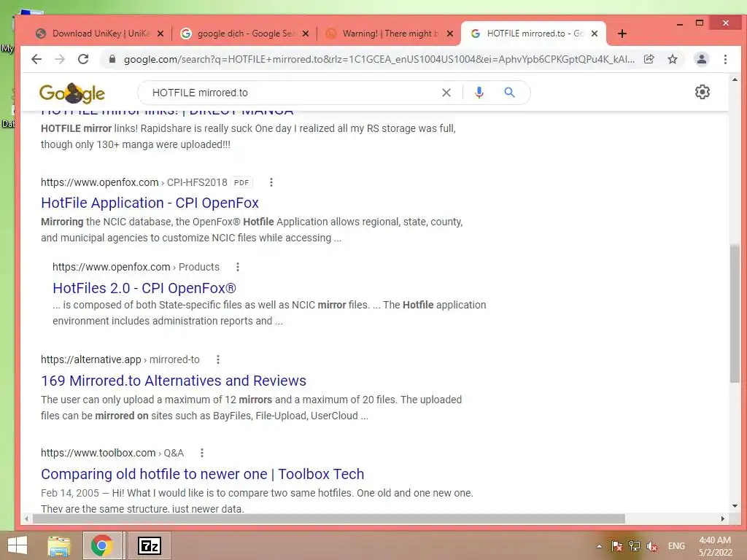Open options for openfox Products result
Screen dimensions: 747x560
[x=238, y=267]
